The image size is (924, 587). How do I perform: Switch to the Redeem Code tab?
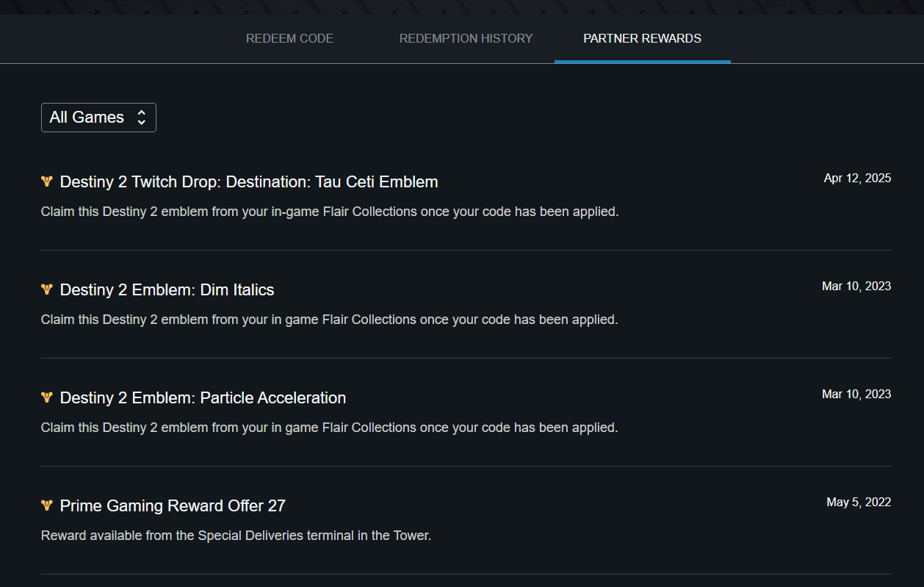tap(289, 38)
